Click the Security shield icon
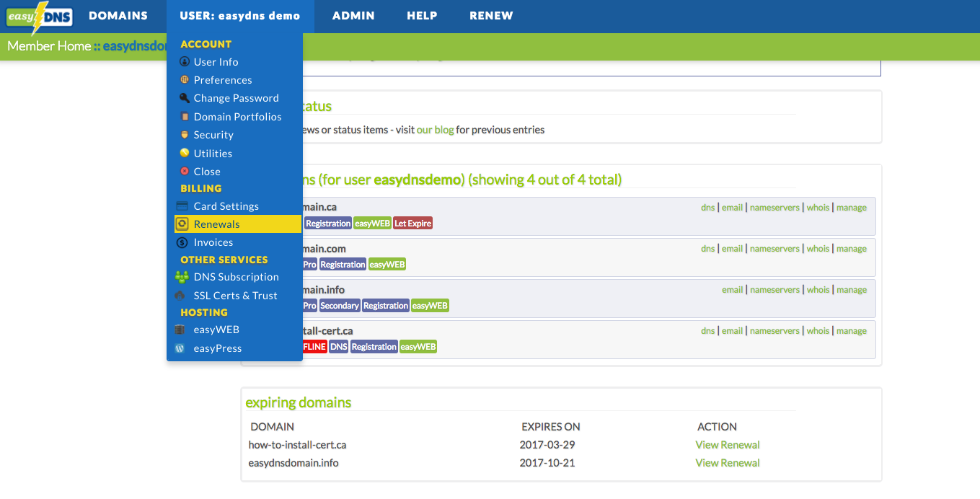Viewport: 980px width, 499px height. pos(184,135)
